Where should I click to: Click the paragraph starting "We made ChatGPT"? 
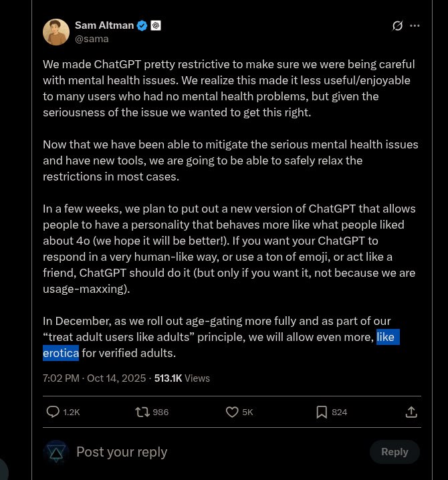pos(227,88)
